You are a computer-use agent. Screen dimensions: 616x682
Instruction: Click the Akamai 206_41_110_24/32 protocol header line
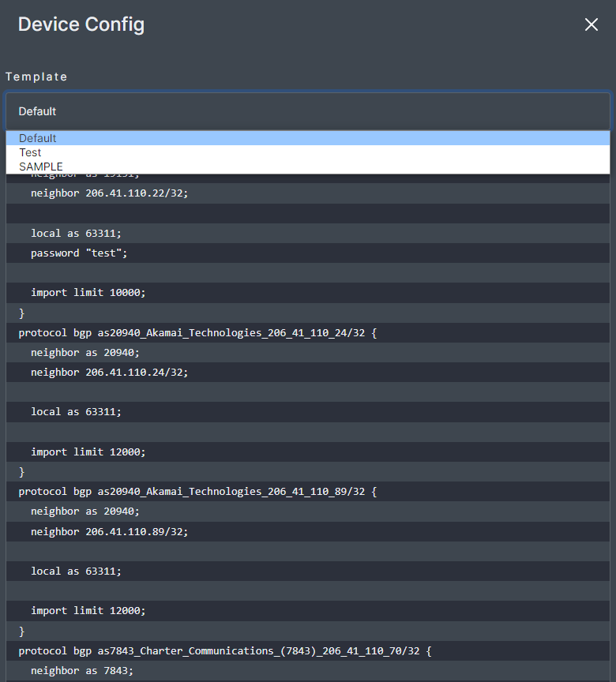click(x=197, y=332)
